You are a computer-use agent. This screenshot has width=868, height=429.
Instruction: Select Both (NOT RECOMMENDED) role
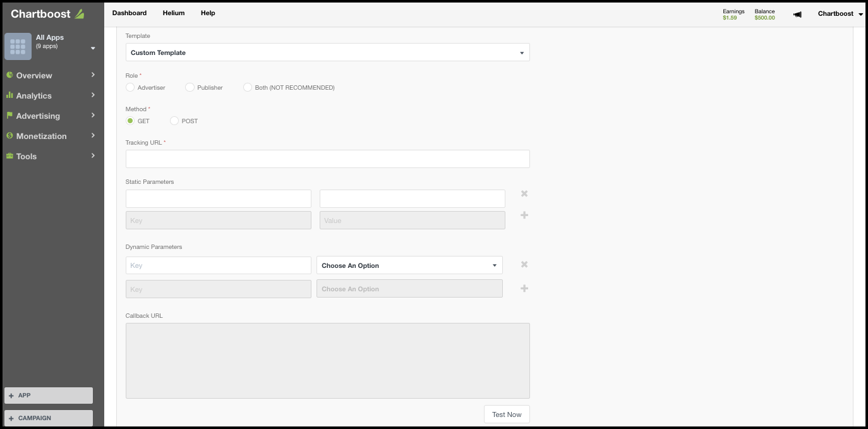coord(248,87)
